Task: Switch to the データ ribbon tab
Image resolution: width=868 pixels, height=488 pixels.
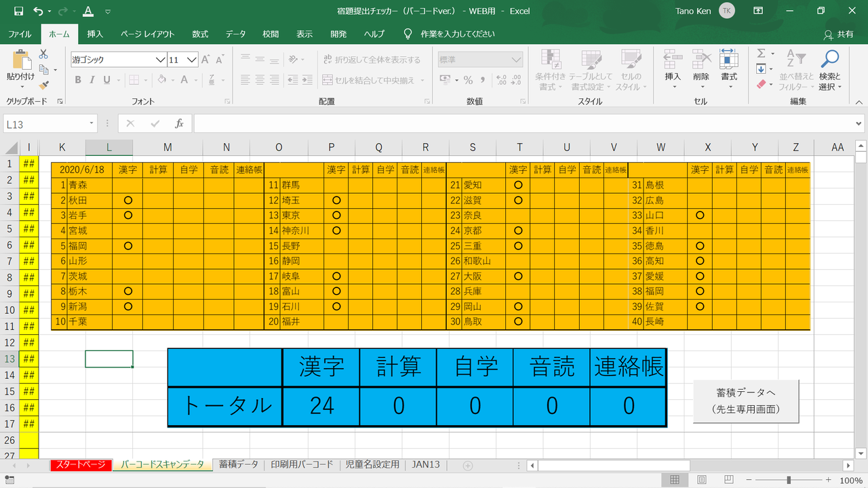Action: pos(236,34)
